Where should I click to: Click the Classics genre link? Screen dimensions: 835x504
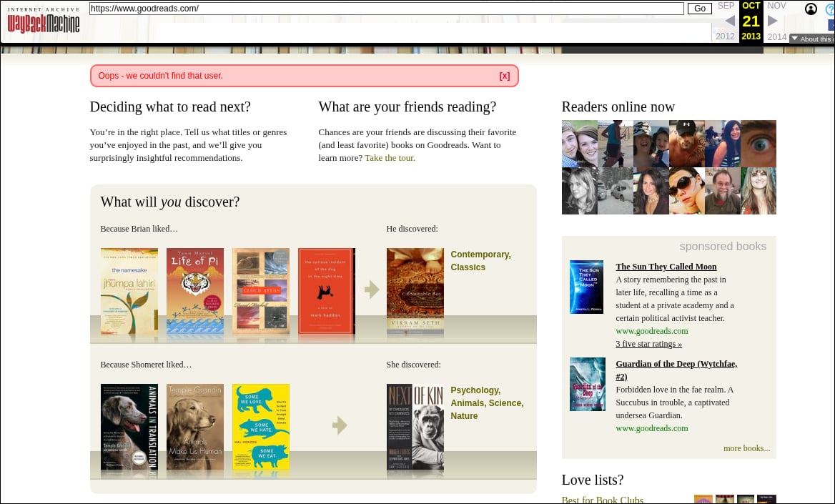pos(468,267)
